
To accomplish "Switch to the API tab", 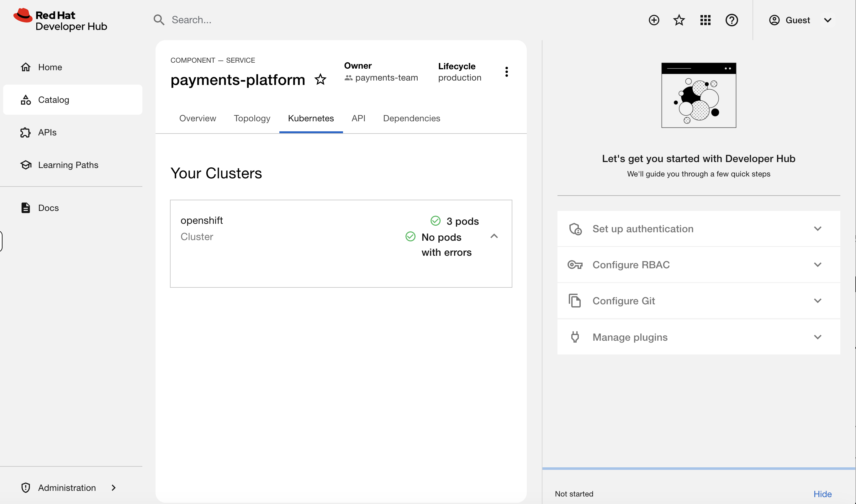I will pos(358,118).
